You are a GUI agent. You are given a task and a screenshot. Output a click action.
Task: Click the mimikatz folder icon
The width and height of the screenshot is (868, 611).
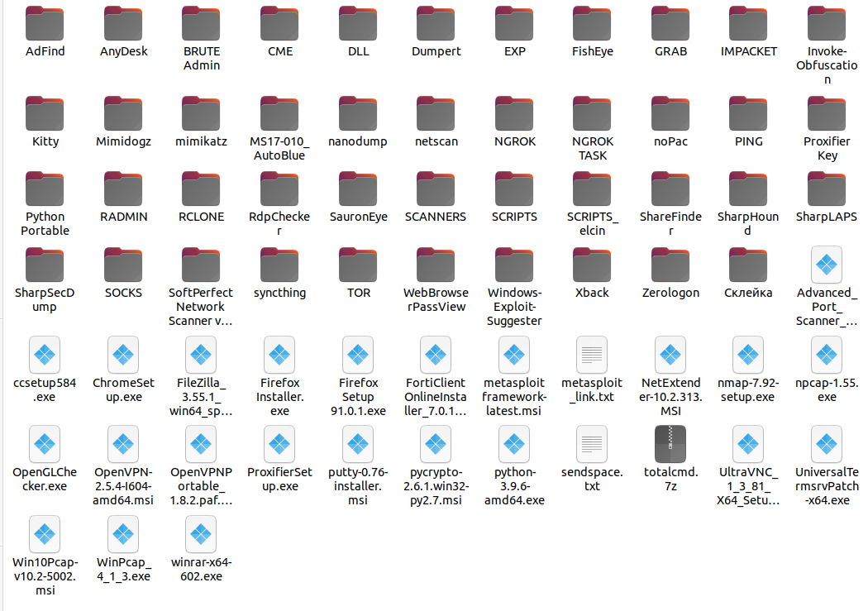[x=202, y=114]
